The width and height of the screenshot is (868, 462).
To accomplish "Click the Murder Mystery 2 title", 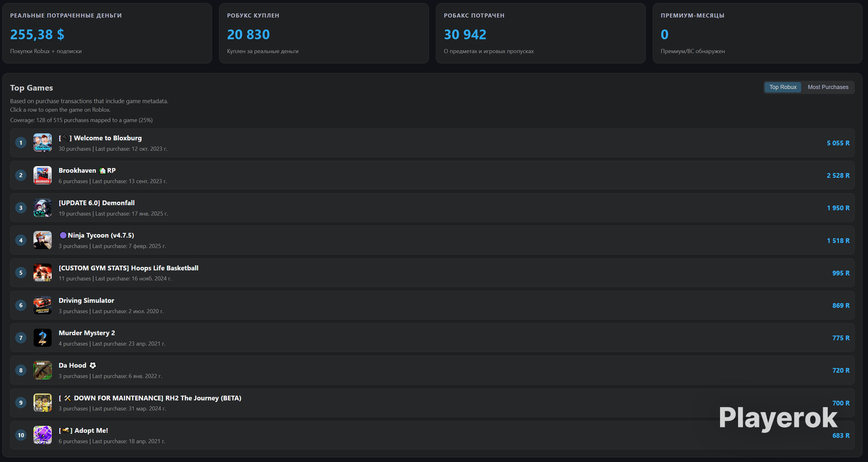I will coord(87,333).
